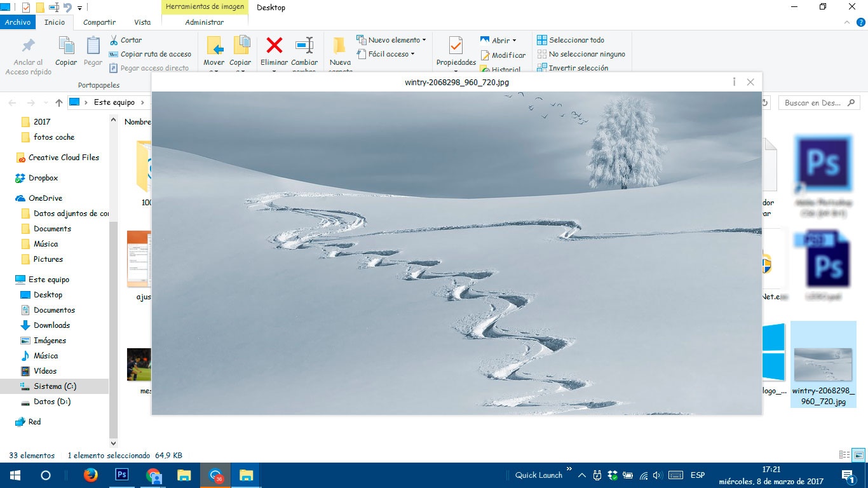
Task: Show hidden tray icons chevron
Action: 581,475
